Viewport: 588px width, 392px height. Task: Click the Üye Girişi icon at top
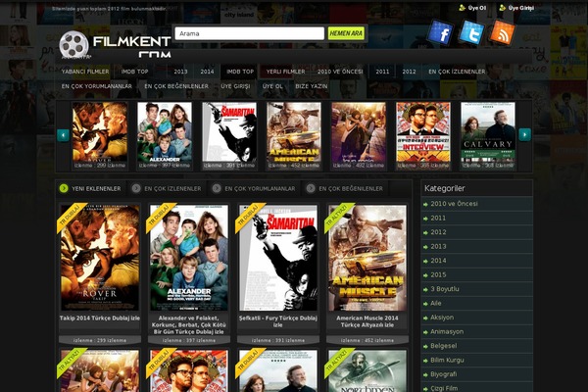(503, 8)
